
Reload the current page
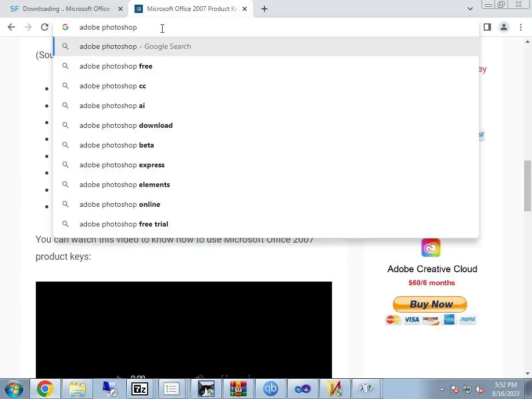click(x=45, y=27)
